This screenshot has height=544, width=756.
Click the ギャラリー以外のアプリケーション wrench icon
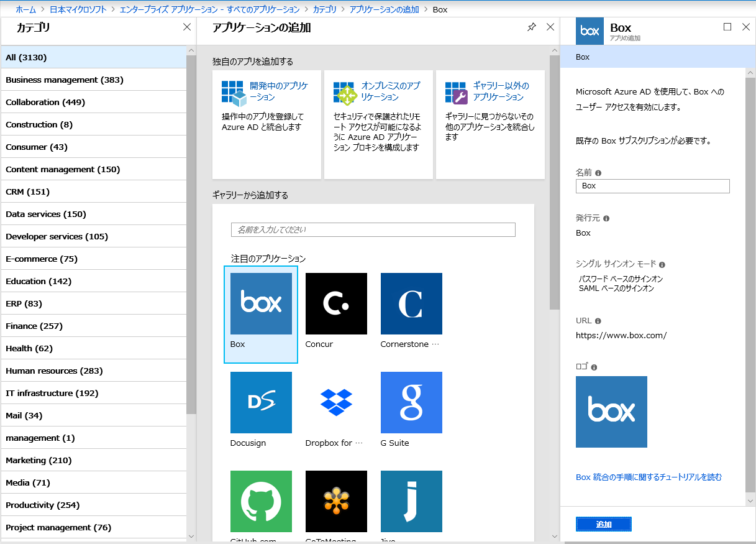457,93
